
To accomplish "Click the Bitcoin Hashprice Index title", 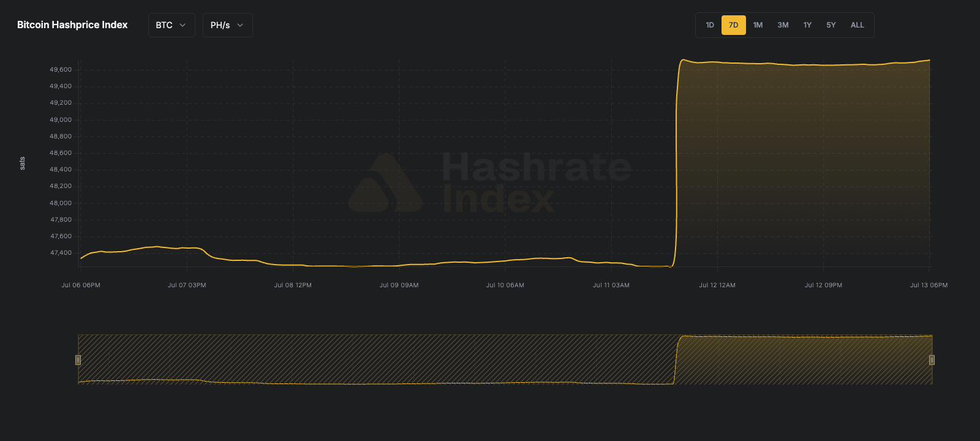I will [72, 25].
